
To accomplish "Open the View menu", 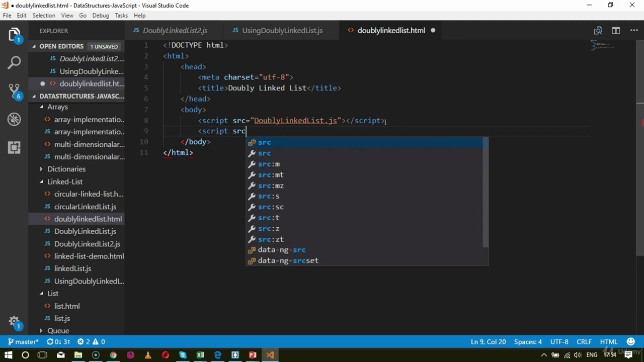I will (67, 16).
